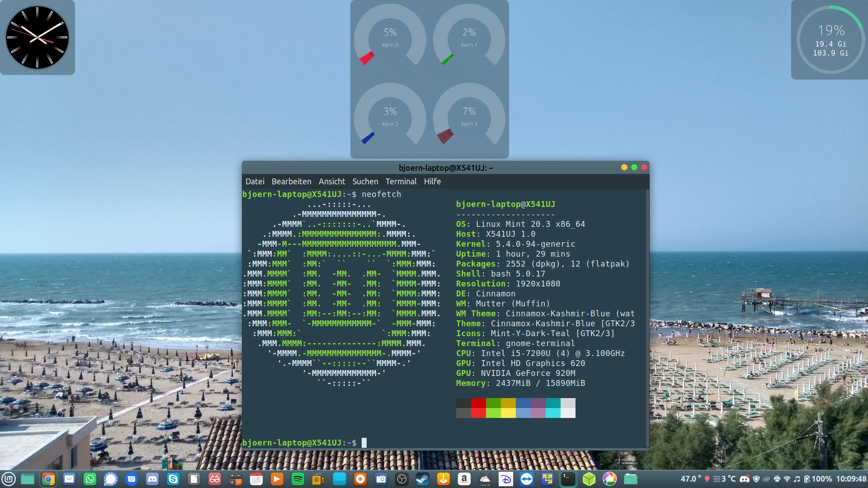Launch Skype from the panel
Image resolution: width=868 pixels, height=488 pixels.
coord(173,479)
